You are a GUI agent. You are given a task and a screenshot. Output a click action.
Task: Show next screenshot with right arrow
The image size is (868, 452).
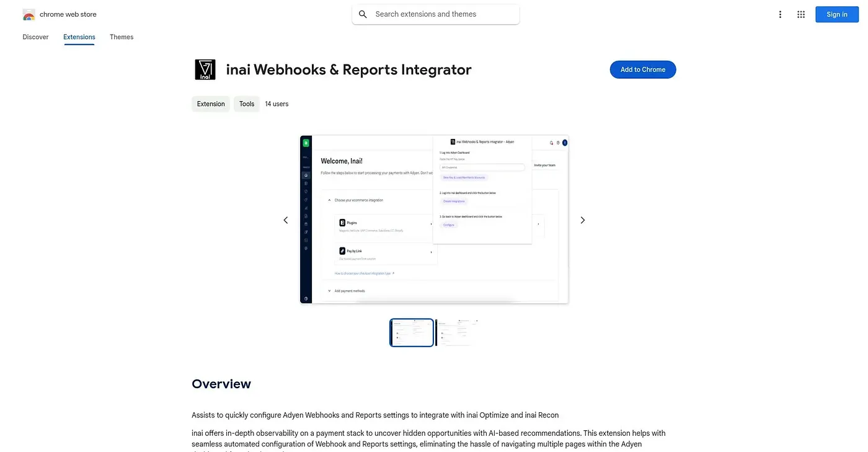(583, 220)
